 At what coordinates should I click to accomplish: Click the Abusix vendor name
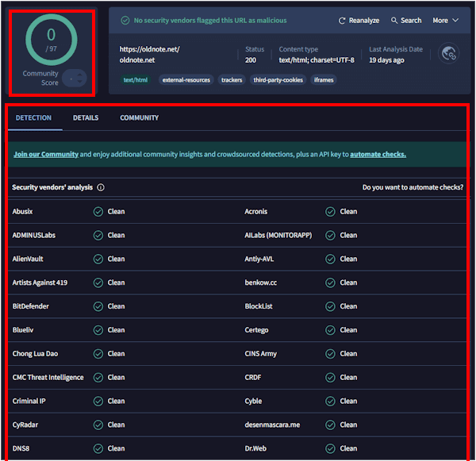22,212
